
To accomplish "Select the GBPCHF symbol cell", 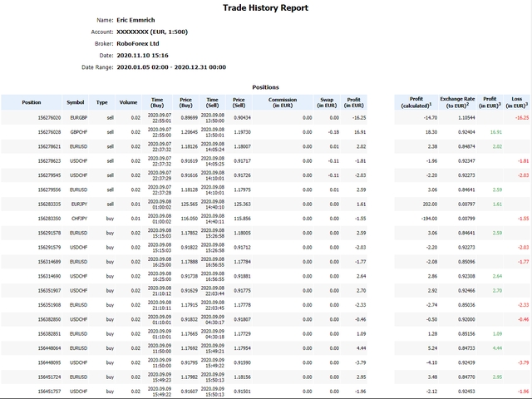I will pos(77,132).
